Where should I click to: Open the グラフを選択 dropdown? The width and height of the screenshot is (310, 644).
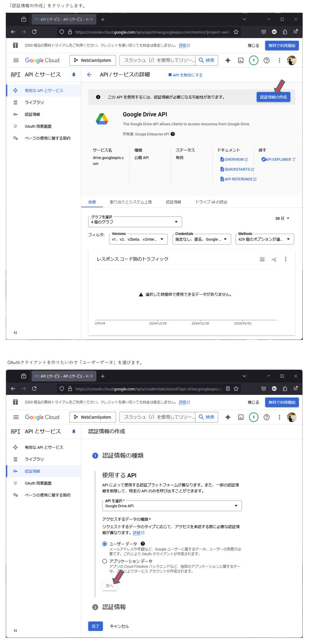[135, 222]
